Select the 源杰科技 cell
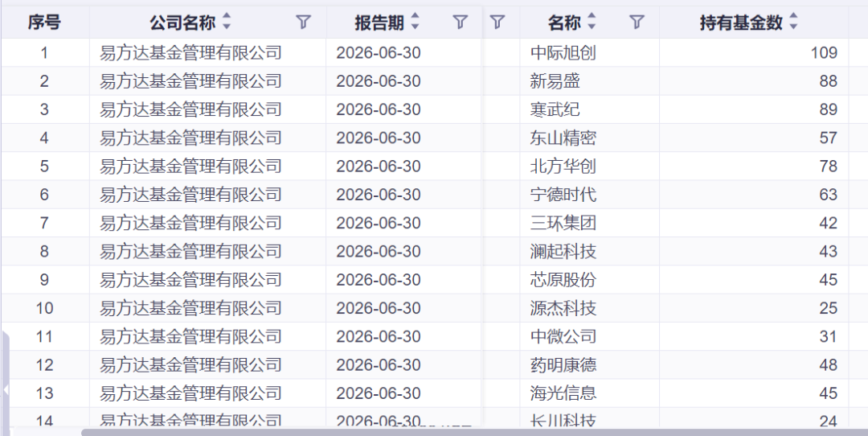This screenshot has height=436, width=868. coord(590,308)
